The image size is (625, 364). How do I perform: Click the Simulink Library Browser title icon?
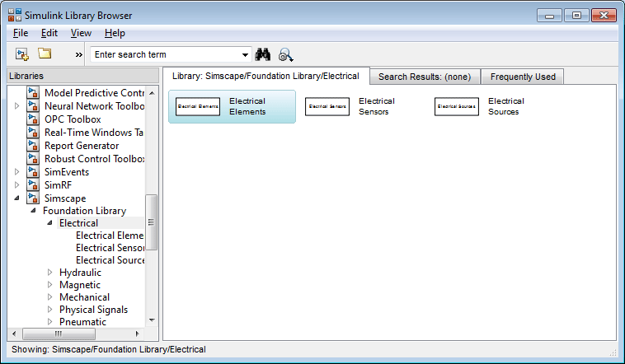coord(15,15)
